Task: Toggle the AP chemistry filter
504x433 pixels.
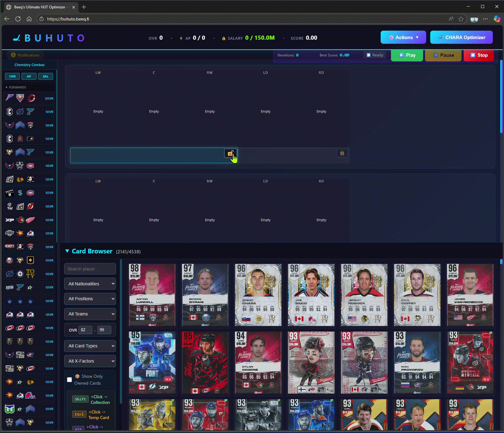Action: [x=29, y=76]
